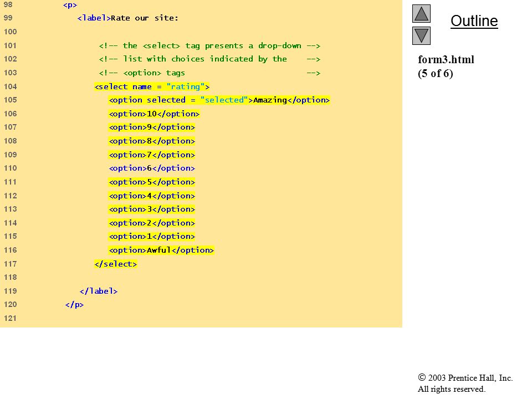This screenshot has width=532, height=399.
Task: Click the "(5 of 6)" page indicator
Action: coord(436,73)
